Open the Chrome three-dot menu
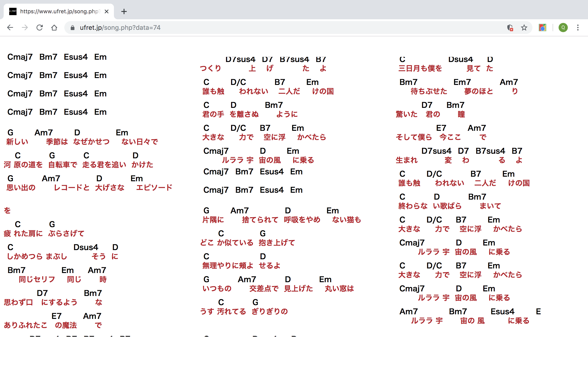 click(x=578, y=28)
